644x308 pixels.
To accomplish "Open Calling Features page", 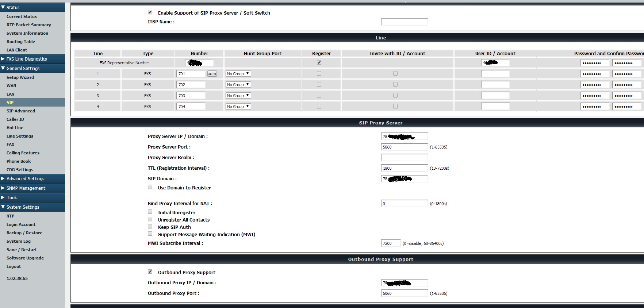I will click(23, 153).
